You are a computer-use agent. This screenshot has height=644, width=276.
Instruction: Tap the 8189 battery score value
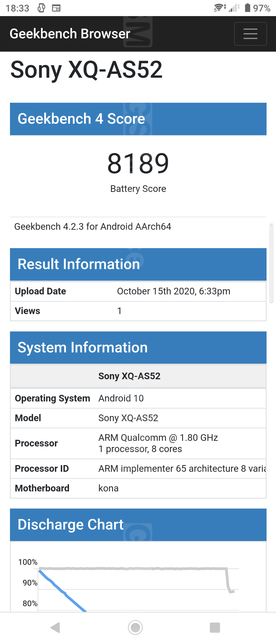(x=138, y=163)
